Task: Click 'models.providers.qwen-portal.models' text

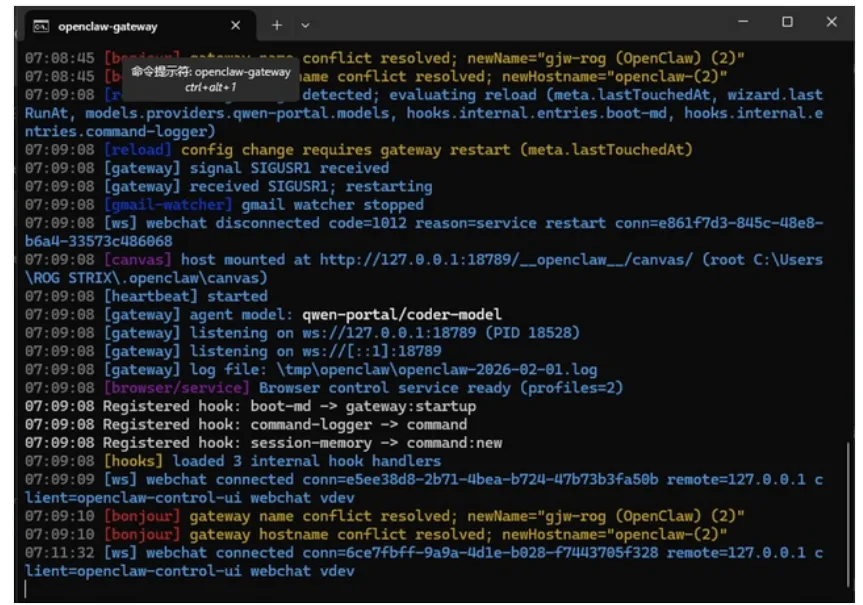Action: click(237, 113)
